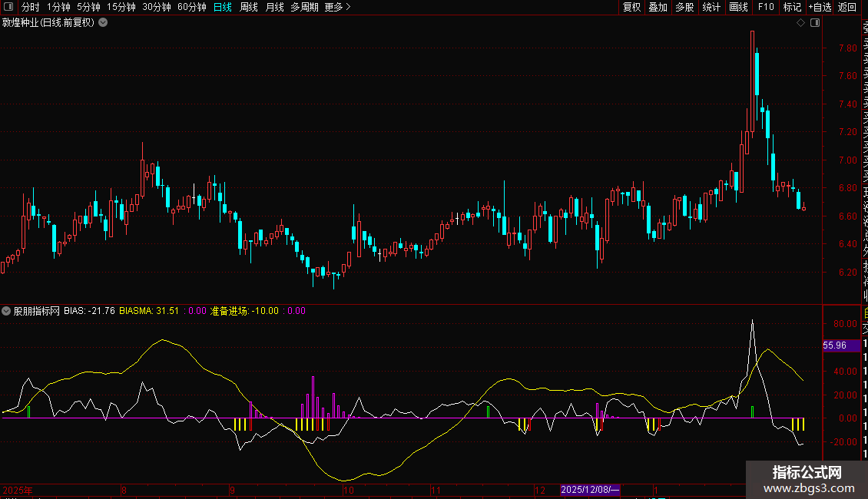The width and height of the screenshot is (868, 499).
Task: Toggle the right side panel icon
Action: pos(815,23)
